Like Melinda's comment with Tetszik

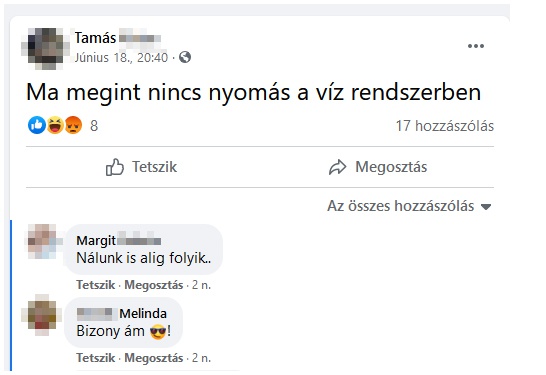(x=95, y=358)
